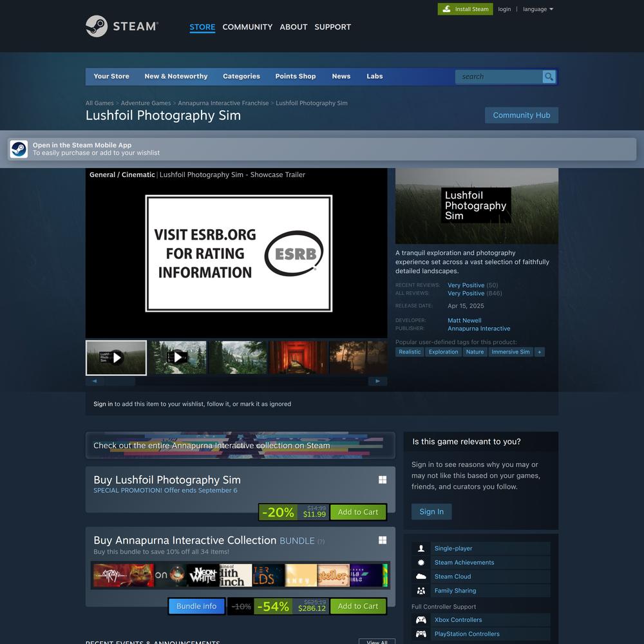Viewport: 644px width, 644px height.
Task: Open COMMUNITY in top navigation
Action: (x=247, y=27)
